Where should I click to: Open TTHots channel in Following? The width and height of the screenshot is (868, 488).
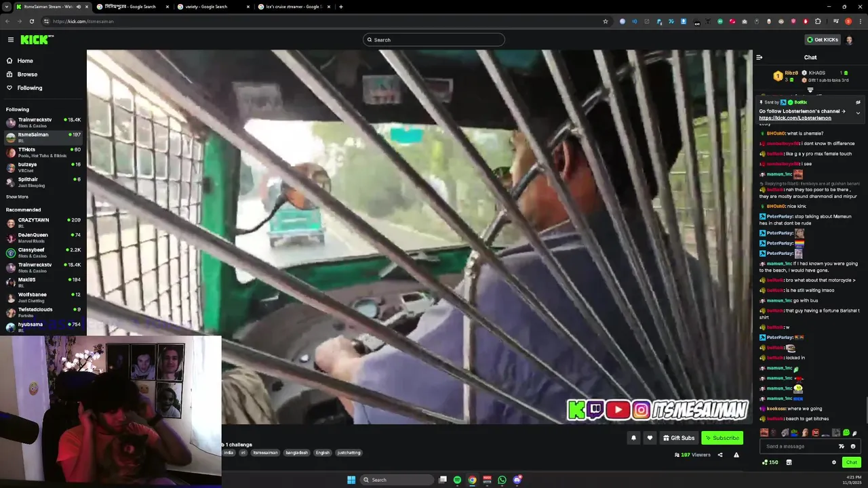[43, 152]
